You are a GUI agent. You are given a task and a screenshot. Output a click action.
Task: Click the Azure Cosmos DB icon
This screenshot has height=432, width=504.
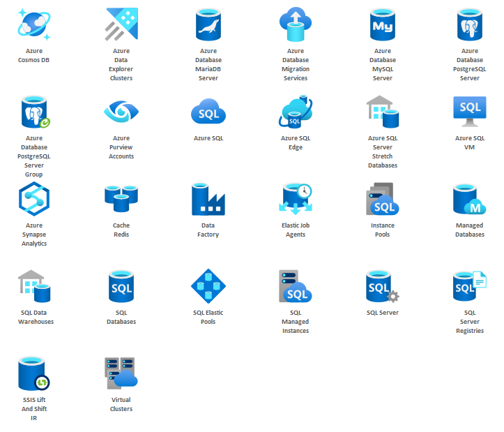pyautogui.click(x=34, y=25)
